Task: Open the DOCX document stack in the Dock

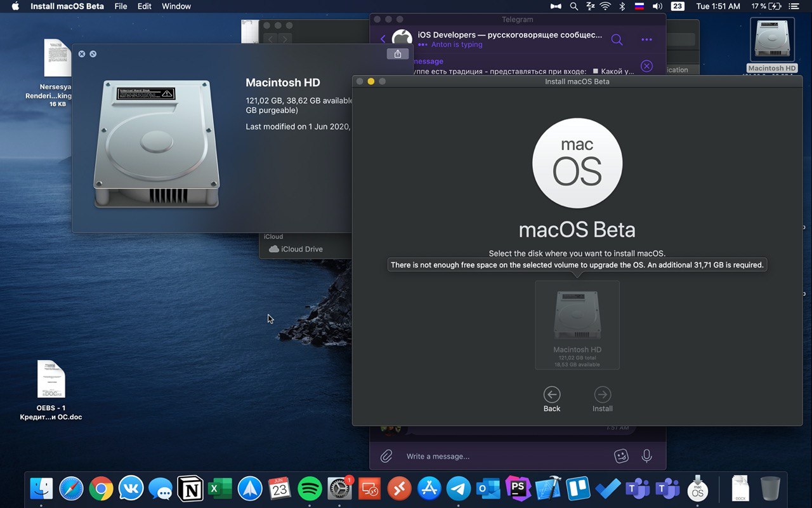Action: [x=740, y=488]
